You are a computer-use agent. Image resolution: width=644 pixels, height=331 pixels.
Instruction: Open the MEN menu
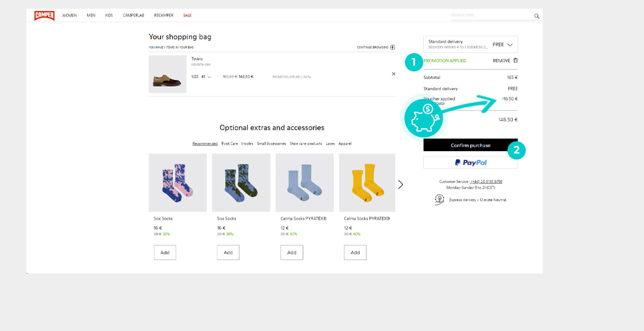point(91,16)
